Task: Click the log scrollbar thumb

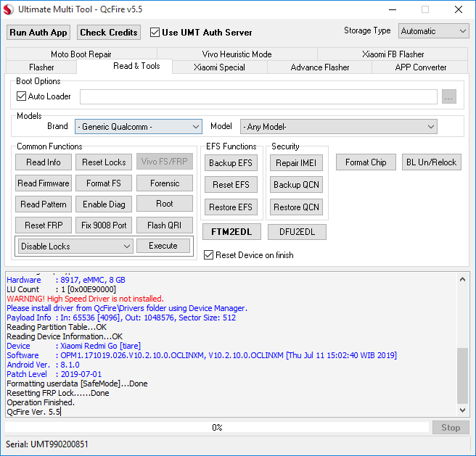Action: tap(462, 376)
